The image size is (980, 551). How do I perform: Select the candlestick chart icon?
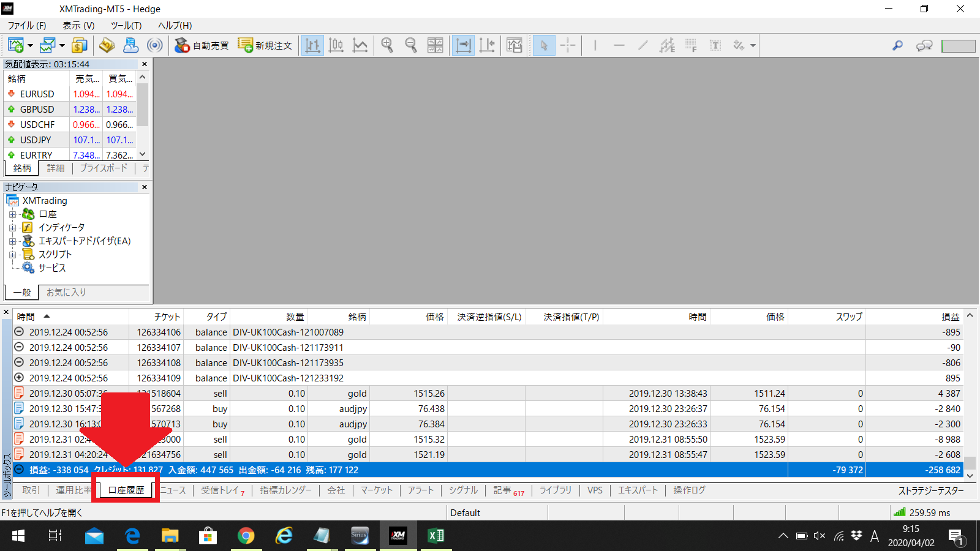coord(336,45)
